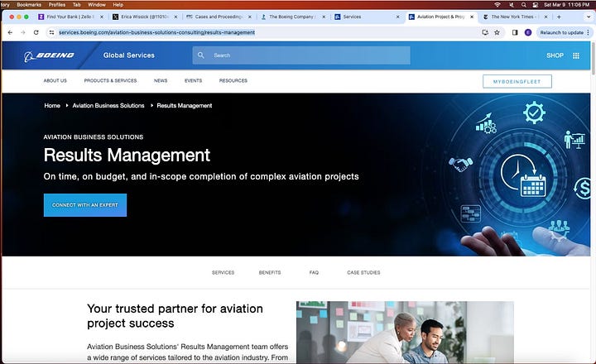Image resolution: width=596 pixels, height=364 pixels.
Task: Toggle the browser side panel
Action: 515,32
